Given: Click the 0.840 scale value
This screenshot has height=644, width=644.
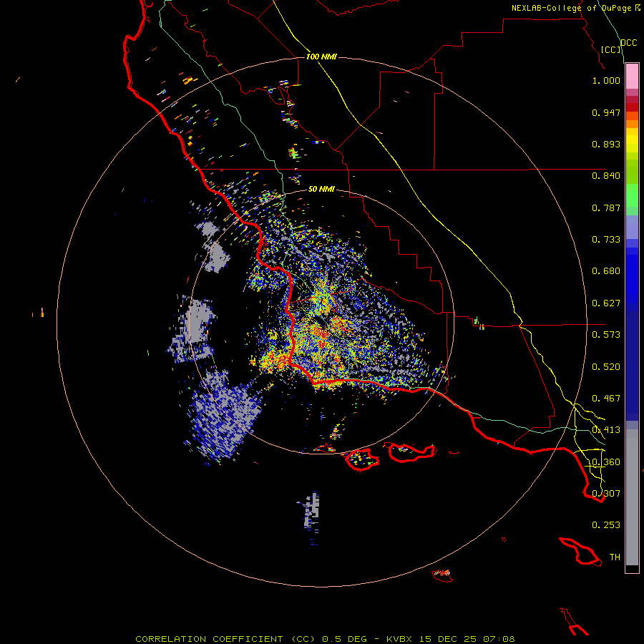Looking at the screenshot, I should (x=606, y=176).
